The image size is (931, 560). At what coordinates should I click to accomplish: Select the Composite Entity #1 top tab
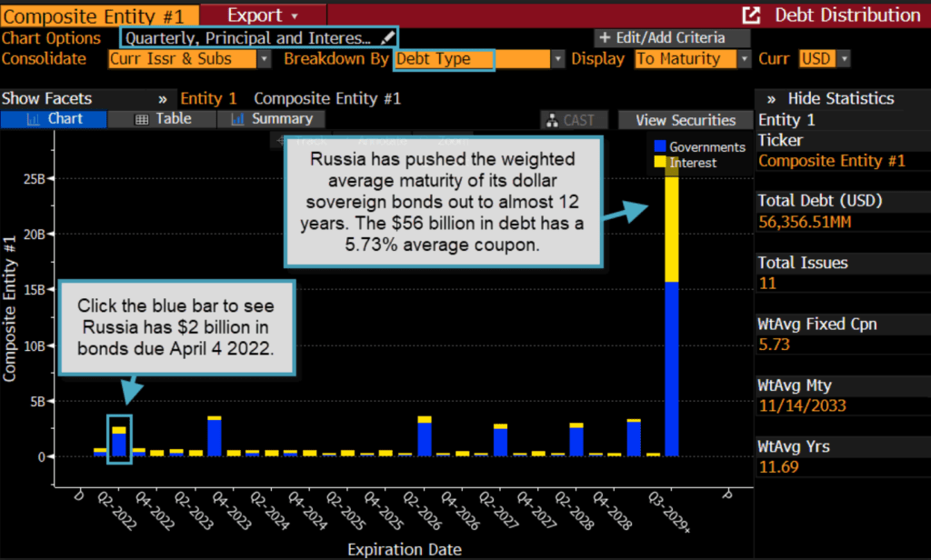pyautogui.click(x=98, y=15)
